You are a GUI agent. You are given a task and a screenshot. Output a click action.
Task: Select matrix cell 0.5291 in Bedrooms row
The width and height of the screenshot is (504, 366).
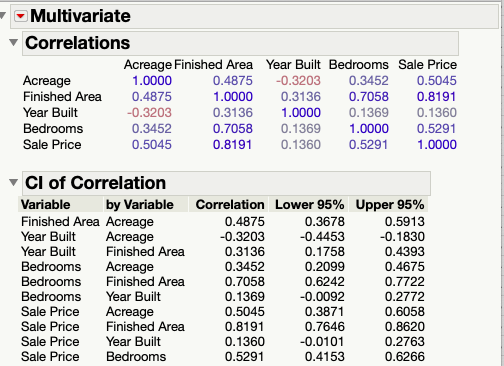[x=436, y=129]
